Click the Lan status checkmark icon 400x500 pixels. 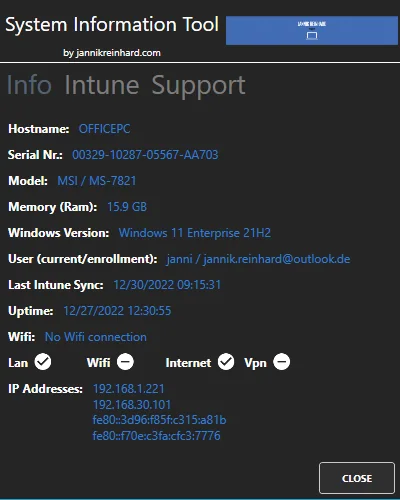[x=43, y=362]
